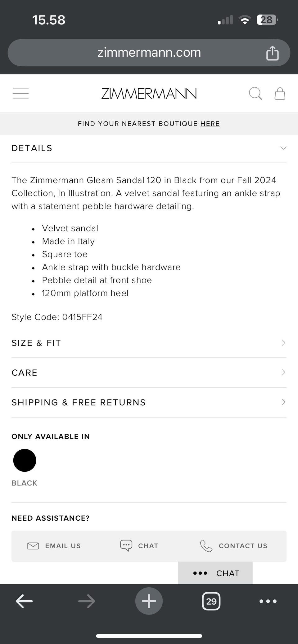Screen dimensions: 298x644
Task: Tap the Contact Us phone option
Action: point(234,546)
